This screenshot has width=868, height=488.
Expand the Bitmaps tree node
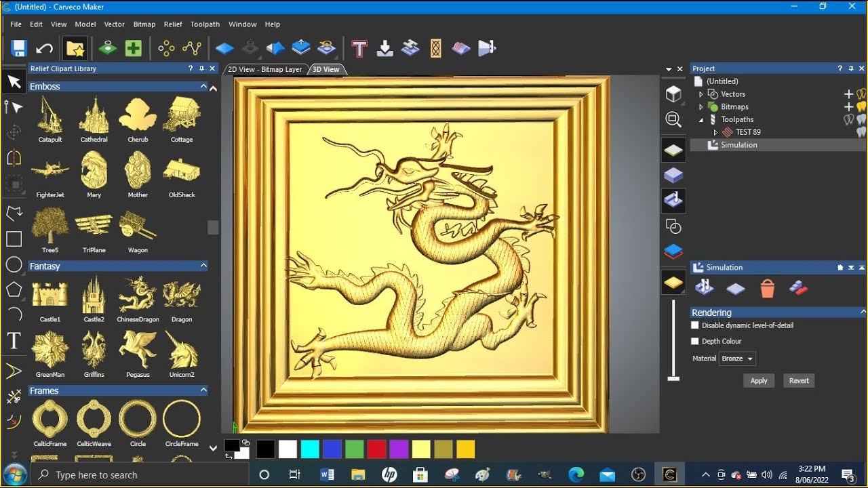pyautogui.click(x=701, y=107)
